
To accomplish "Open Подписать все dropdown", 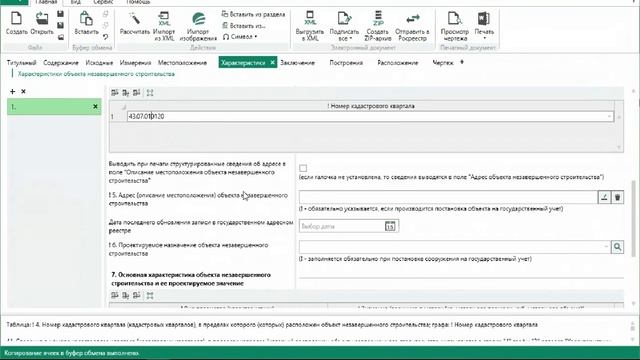I will (x=344, y=27).
